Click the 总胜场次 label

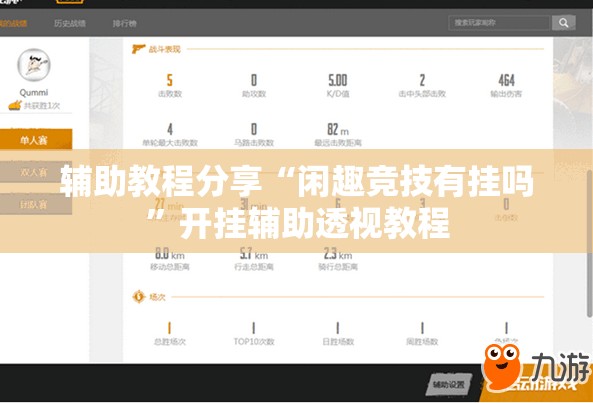[x=170, y=342]
